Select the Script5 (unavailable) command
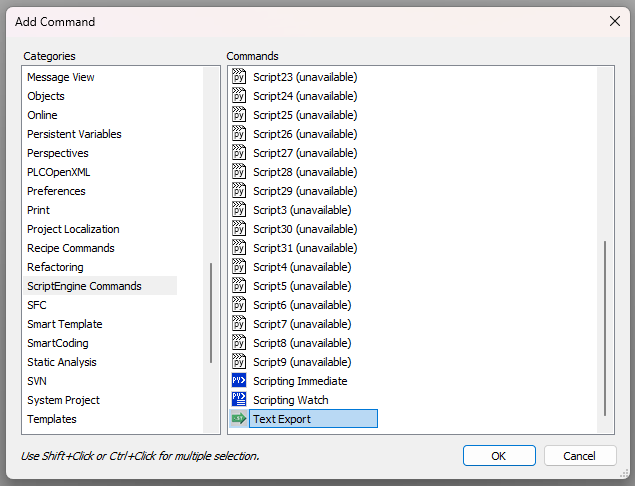This screenshot has width=635, height=486. (x=301, y=286)
